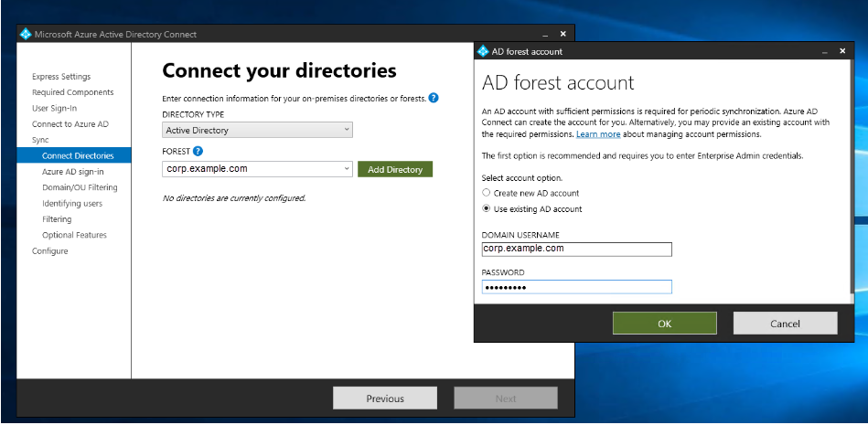Expand the Directory Type dropdown
868x425 pixels.
coord(347,130)
